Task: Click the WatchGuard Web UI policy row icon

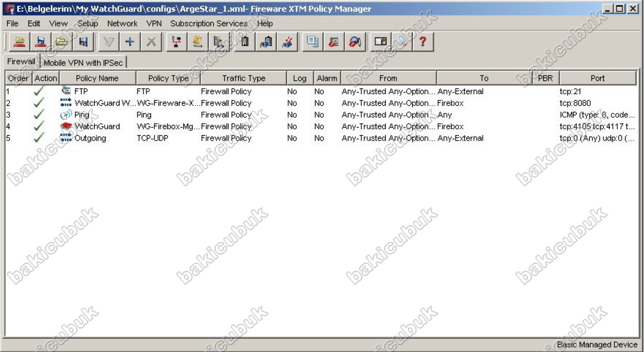Action: click(66, 102)
